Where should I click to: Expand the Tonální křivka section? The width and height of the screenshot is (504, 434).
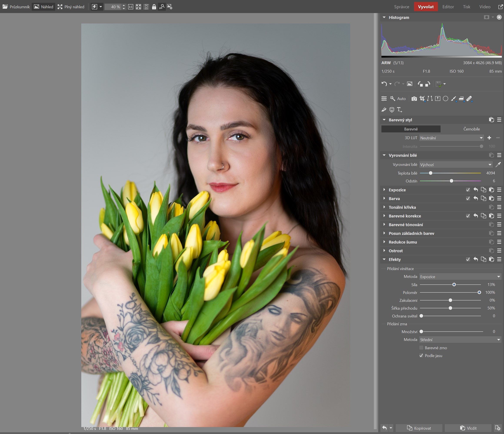coord(402,207)
